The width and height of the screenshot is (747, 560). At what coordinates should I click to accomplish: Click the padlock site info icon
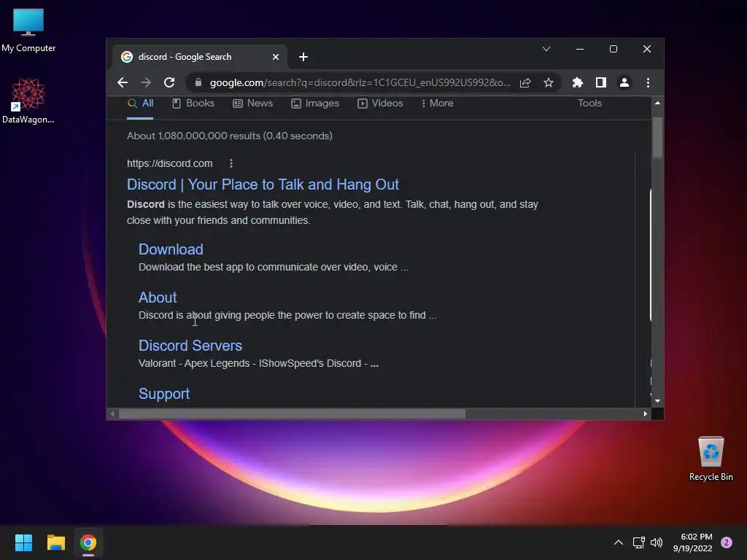(x=198, y=82)
